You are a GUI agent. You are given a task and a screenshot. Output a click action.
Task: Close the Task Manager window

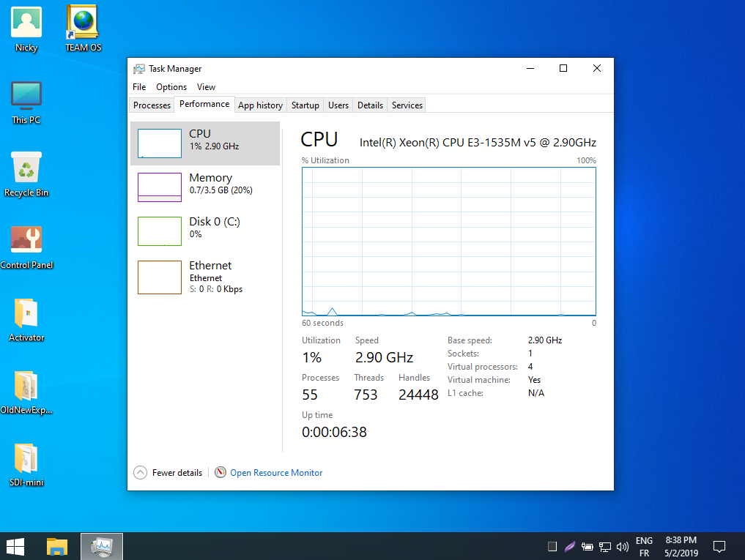pos(597,68)
